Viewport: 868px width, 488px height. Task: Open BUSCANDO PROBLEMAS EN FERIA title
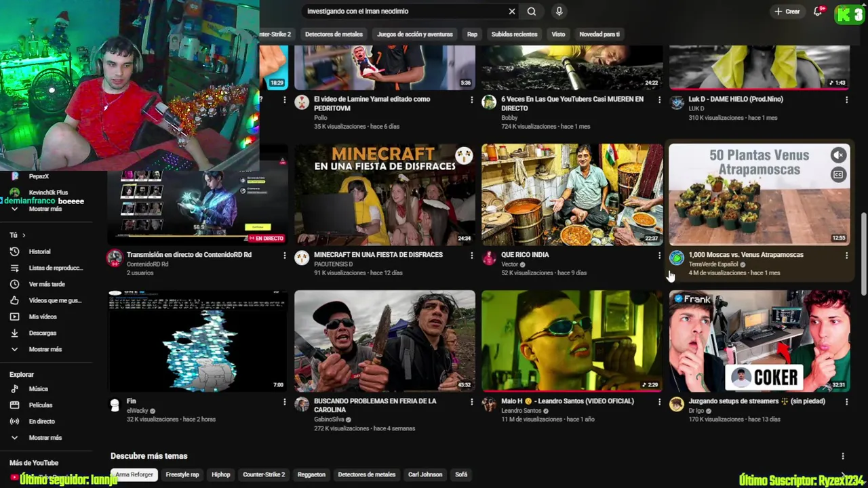(375, 405)
